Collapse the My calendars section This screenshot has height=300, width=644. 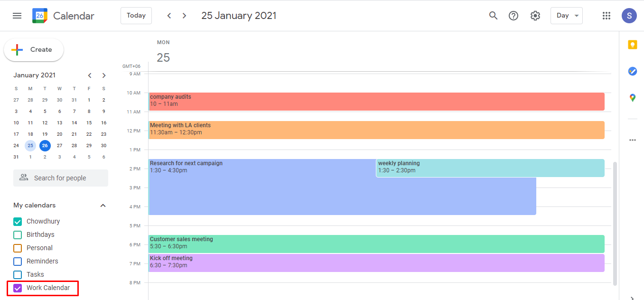coord(103,205)
